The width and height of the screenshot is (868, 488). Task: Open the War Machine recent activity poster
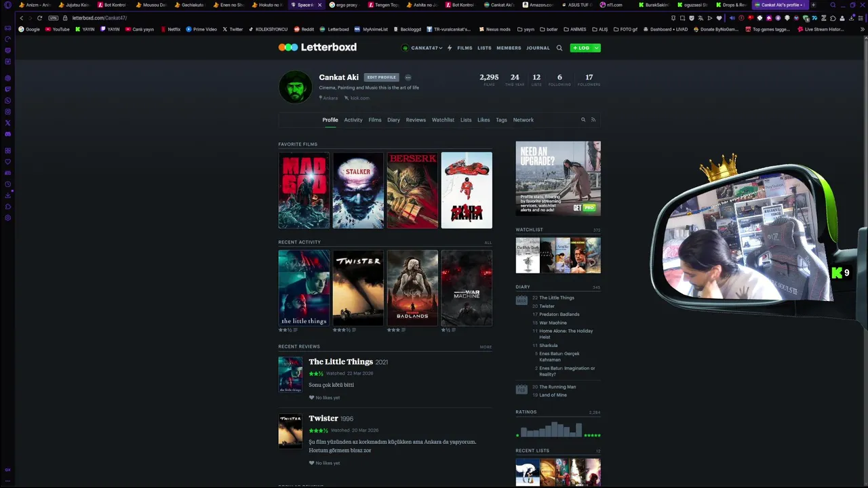click(x=467, y=288)
